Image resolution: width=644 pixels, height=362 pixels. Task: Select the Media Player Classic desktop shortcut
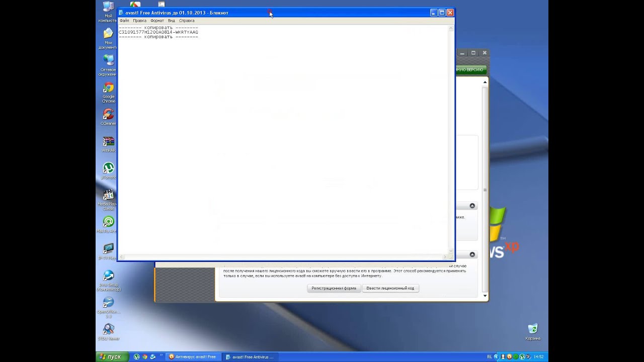pyautogui.click(x=108, y=200)
